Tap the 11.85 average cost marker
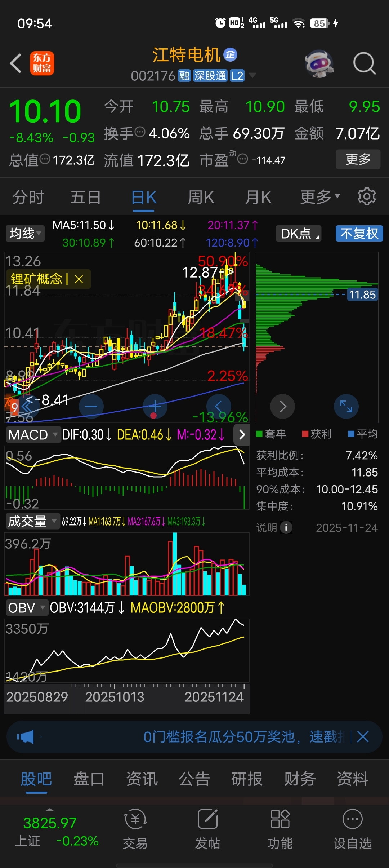 pyautogui.click(x=362, y=295)
